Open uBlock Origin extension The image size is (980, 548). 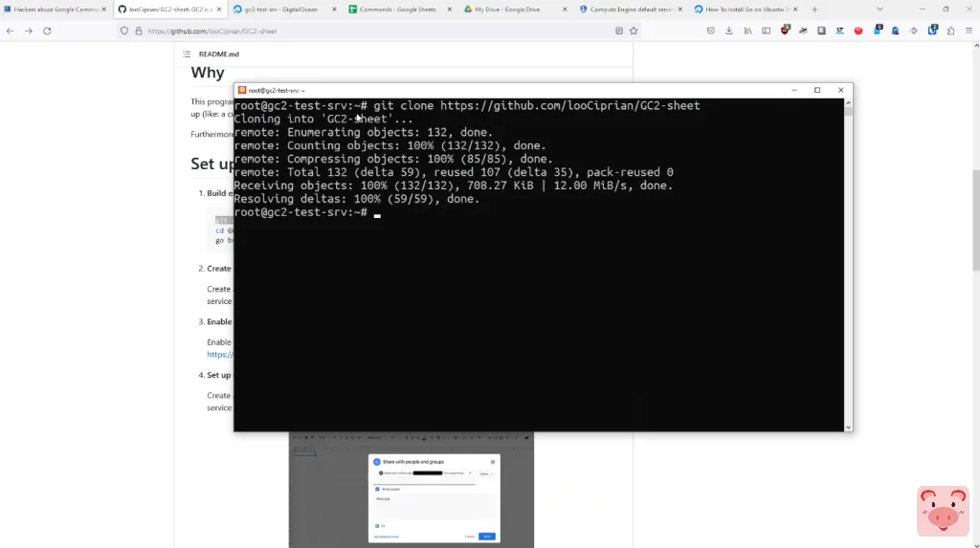point(785,30)
